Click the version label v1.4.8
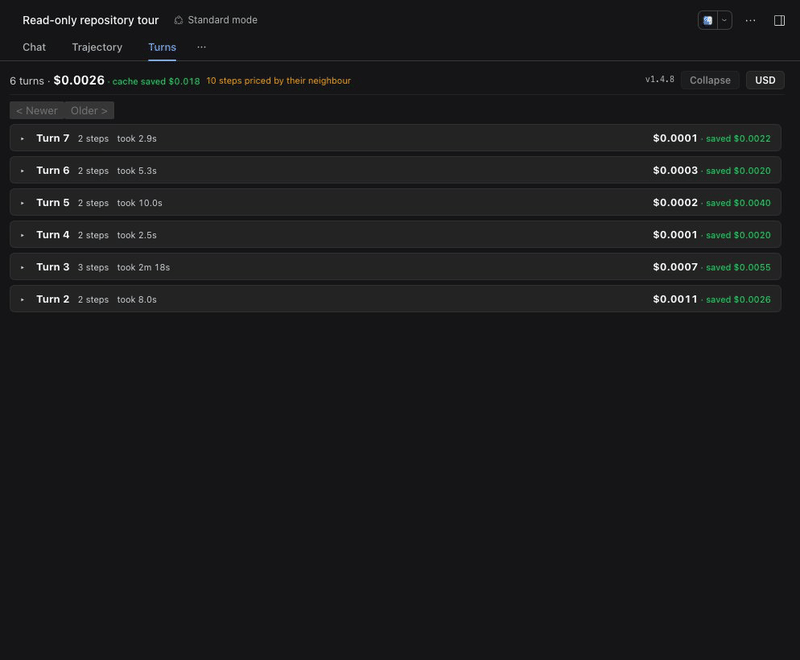 tap(659, 79)
